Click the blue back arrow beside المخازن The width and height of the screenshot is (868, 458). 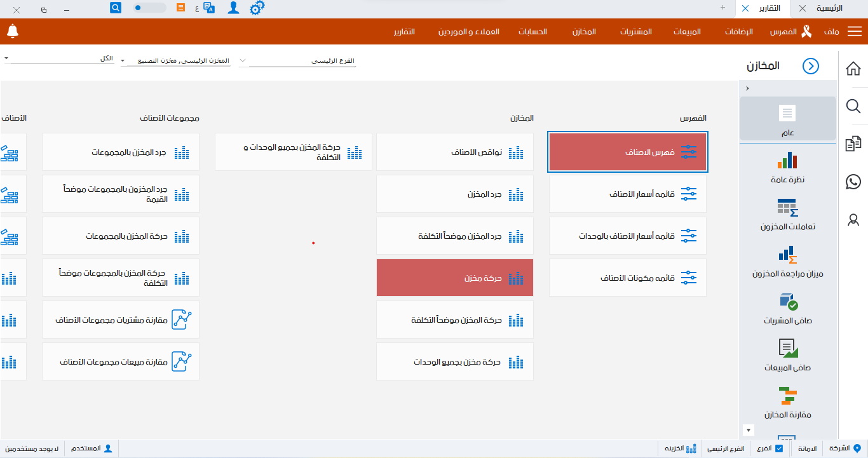click(x=811, y=66)
